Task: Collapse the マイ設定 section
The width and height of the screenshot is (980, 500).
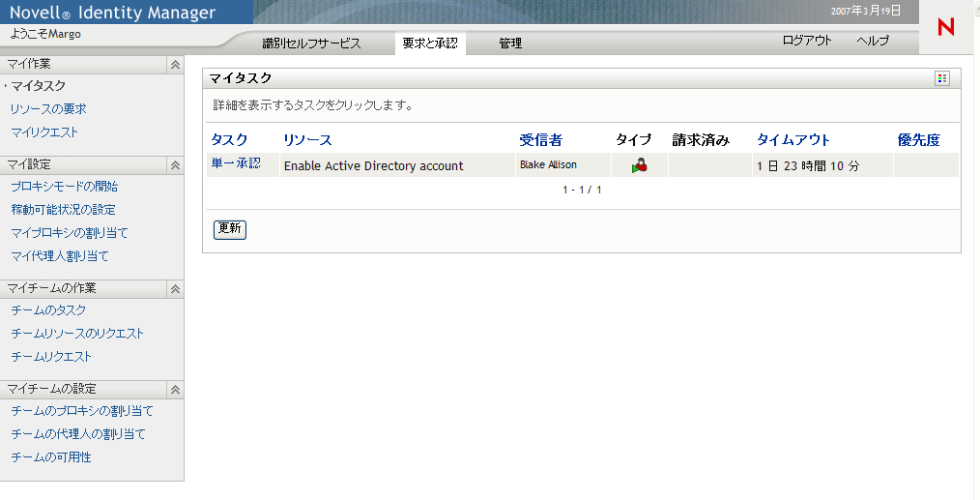Action: pos(175,165)
